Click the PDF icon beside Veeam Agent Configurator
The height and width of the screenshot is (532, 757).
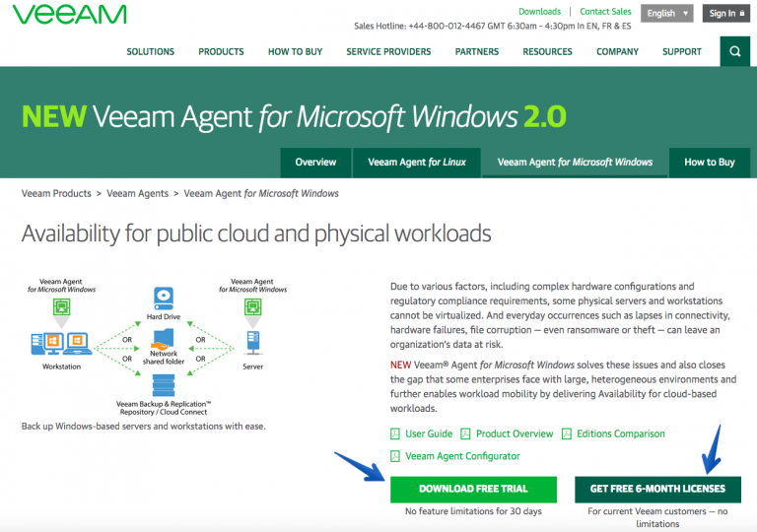click(395, 456)
